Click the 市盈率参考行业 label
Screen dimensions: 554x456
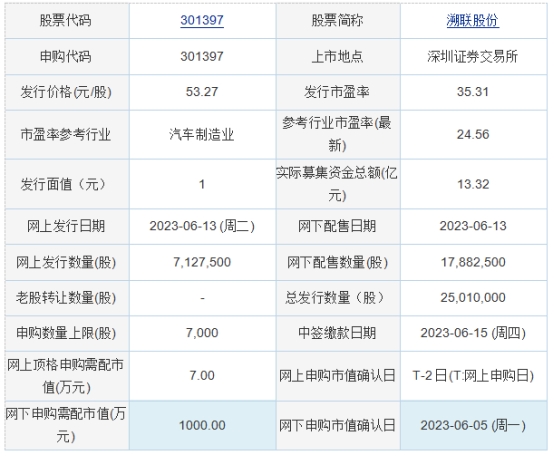(65, 135)
